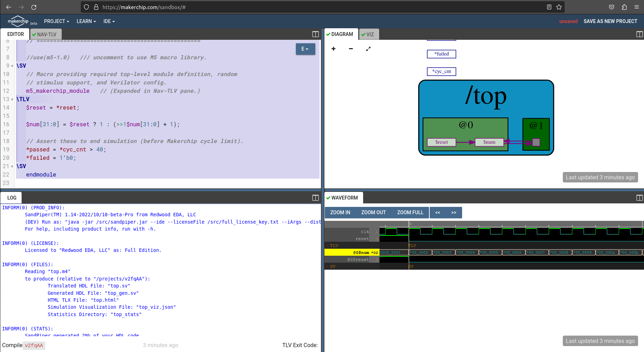Open the editor E dropdown button
Viewport: 644px width, 352px height.
click(x=305, y=49)
